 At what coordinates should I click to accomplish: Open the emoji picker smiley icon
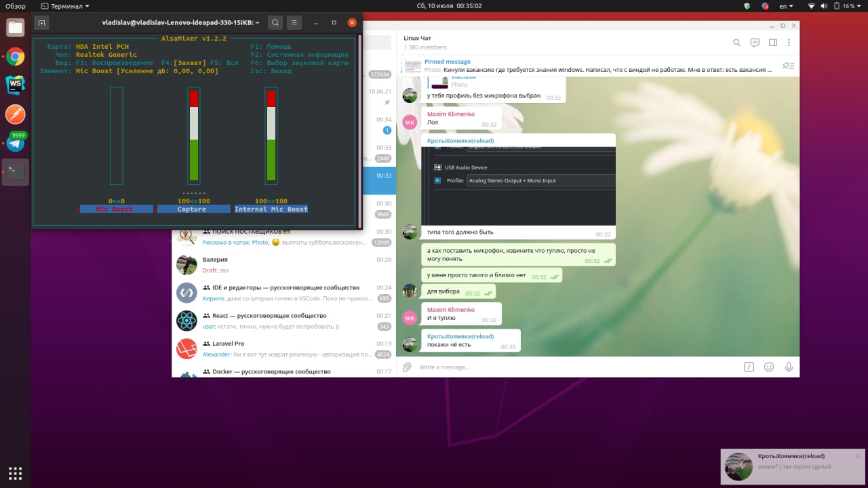[769, 367]
